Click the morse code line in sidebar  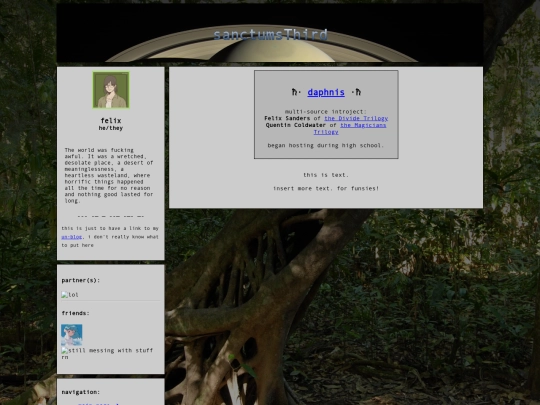tap(111, 216)
